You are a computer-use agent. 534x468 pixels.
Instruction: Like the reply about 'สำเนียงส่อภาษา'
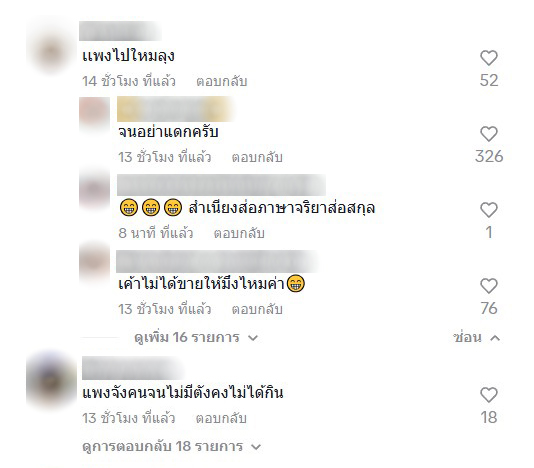coord(489,210)
